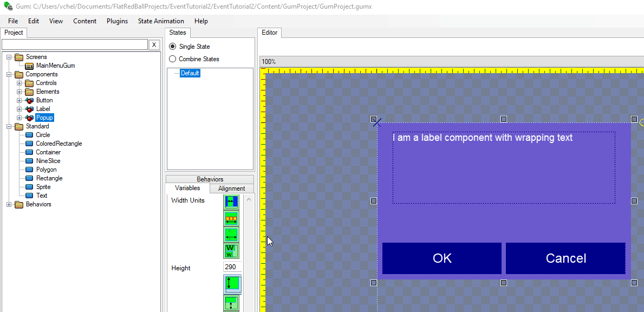Click the Label component icon in tree
644x312 pixels.
tap(29, 109)
